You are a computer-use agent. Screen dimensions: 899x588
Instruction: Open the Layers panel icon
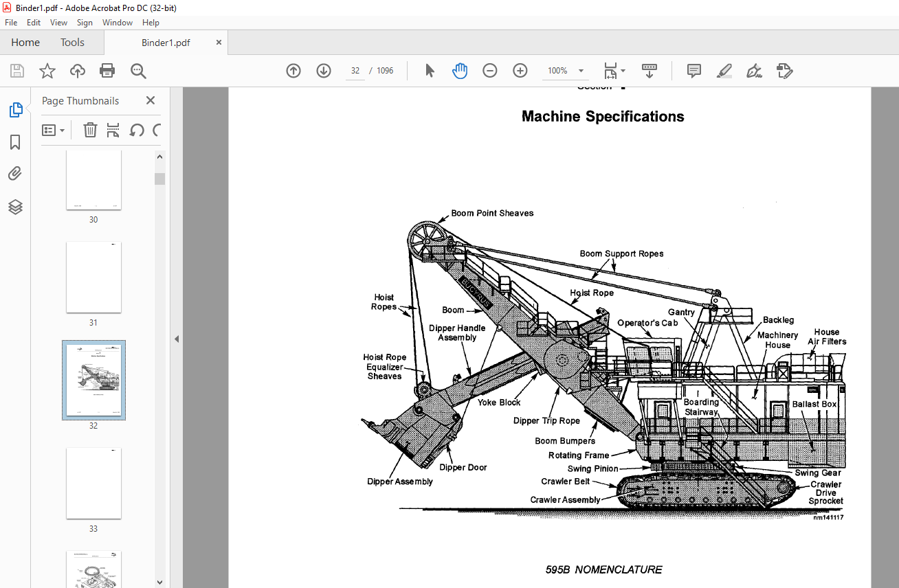click(x=15, y=207)
